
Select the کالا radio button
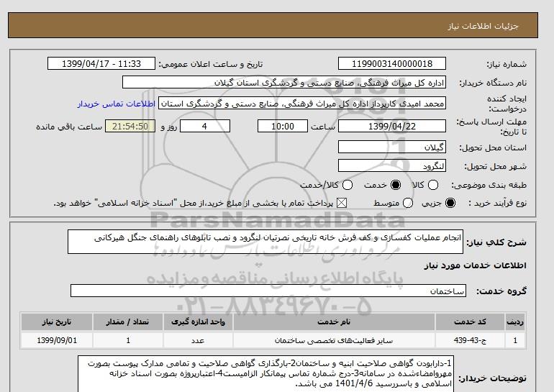tap(433, 185)
